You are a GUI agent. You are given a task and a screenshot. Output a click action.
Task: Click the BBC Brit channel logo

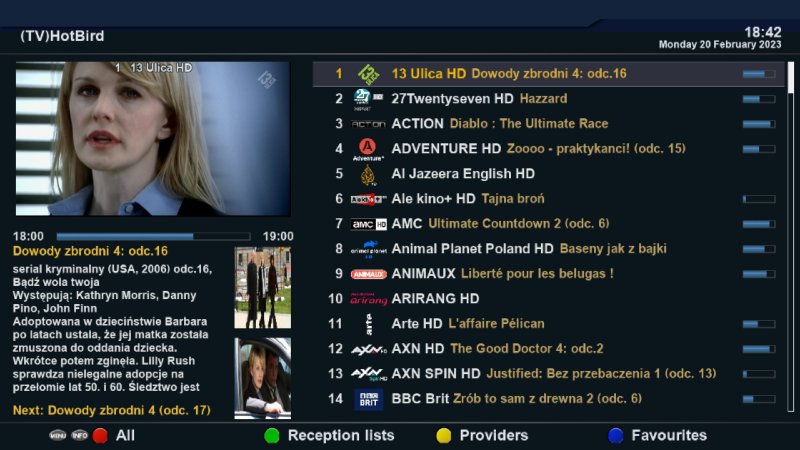[368, 399]
